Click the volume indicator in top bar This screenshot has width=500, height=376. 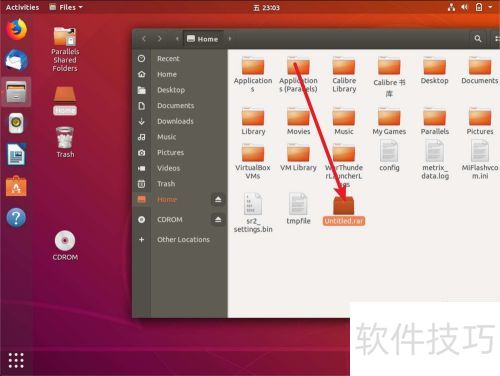464,7
